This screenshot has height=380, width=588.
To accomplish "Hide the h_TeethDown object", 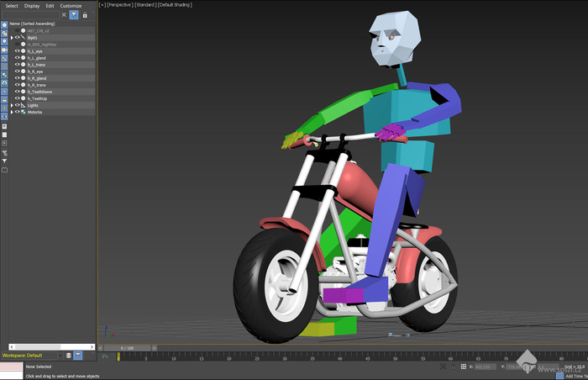I will pos(18,92).
